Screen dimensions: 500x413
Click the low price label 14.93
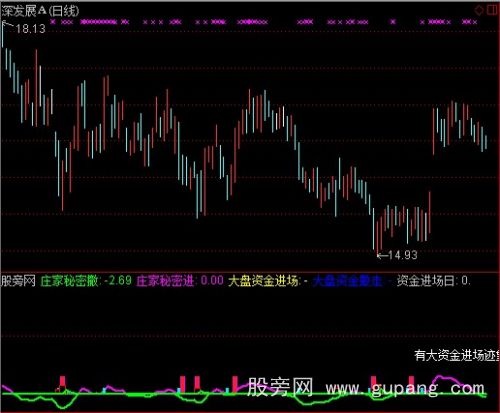tap(403, 255)
